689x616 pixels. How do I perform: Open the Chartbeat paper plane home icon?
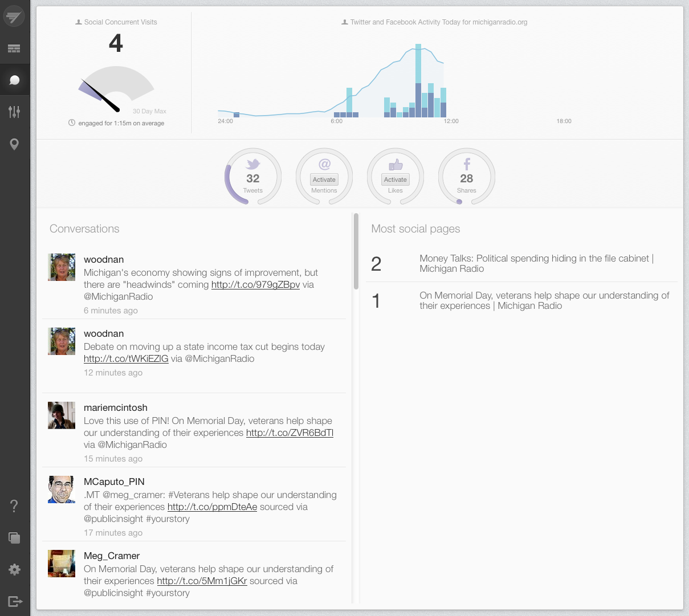coord(14,15)
